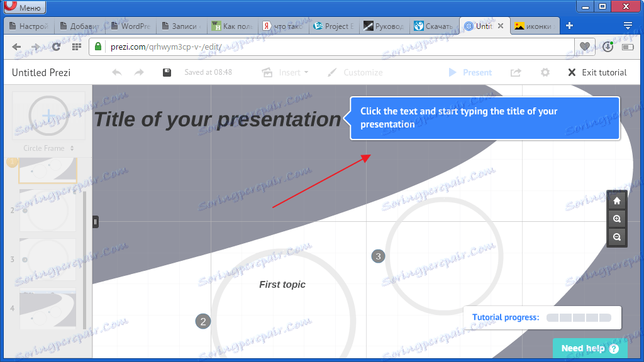Select path thumbnail 4
The width and height of the screenshot is (644, 362).
click(x=48, y=308)
